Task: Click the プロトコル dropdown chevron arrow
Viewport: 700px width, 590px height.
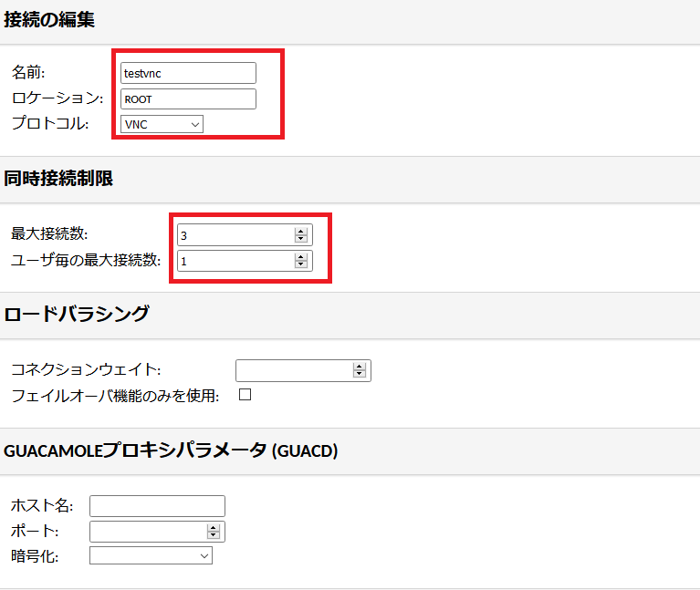Action: 195,124
